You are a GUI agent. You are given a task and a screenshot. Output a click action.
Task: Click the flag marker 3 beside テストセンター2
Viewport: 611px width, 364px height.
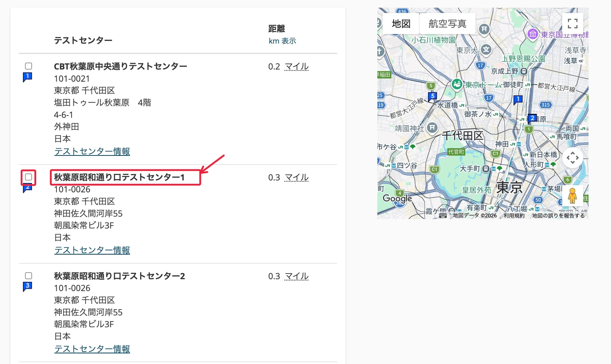tap(27, 286)
